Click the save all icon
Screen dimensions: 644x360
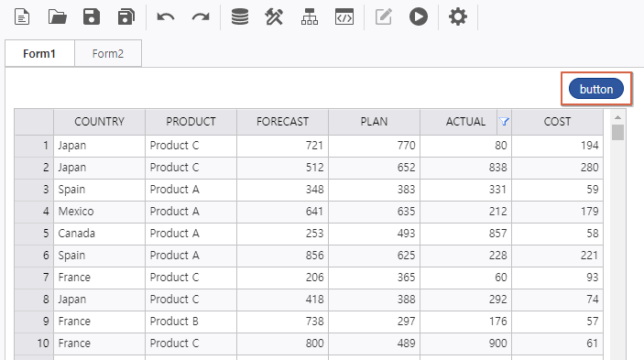point(126,16)
